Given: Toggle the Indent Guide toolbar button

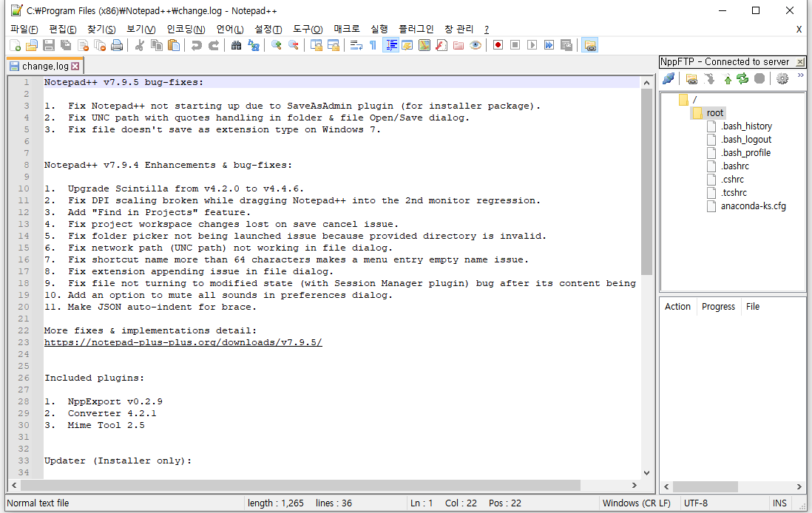Looking at the screenshot, I should [x=390, y=46].
